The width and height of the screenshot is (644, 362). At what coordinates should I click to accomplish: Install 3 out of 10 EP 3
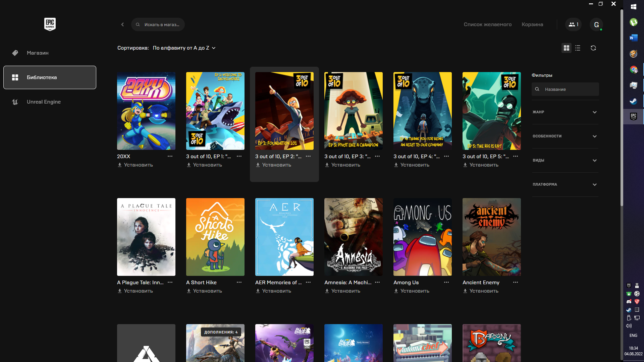click(343, 165)
